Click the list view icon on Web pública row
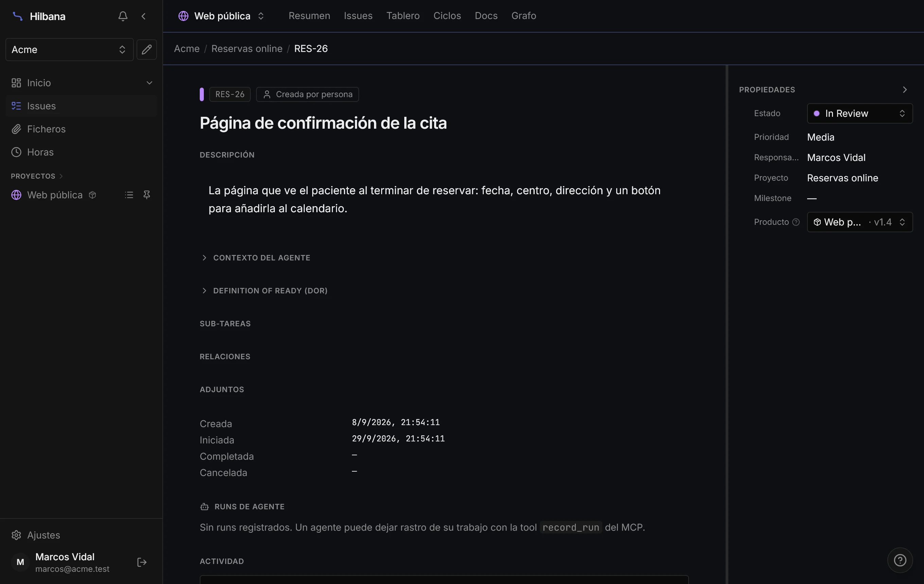 click(129, 195)
